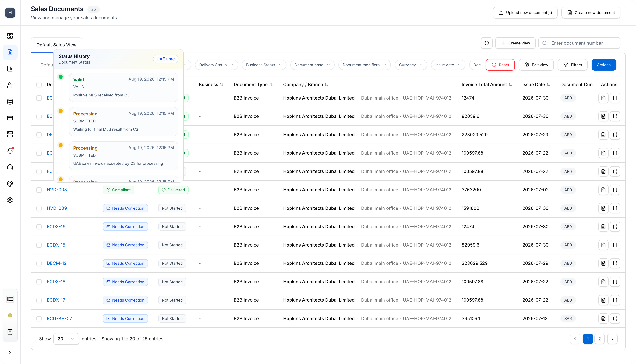
Task: Click the Valid status history entry
Action: (x=124, y=87)
